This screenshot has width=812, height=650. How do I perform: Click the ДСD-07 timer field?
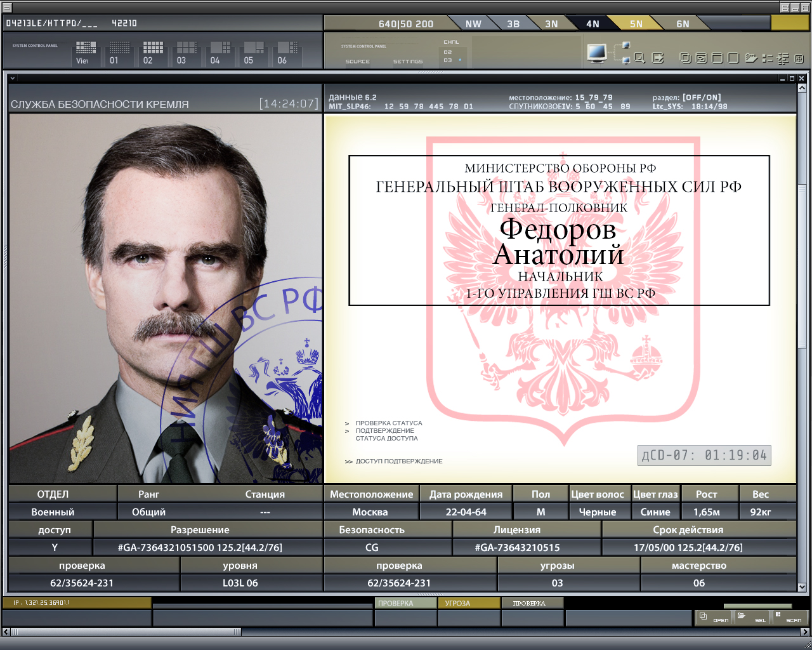pos(704,455)
